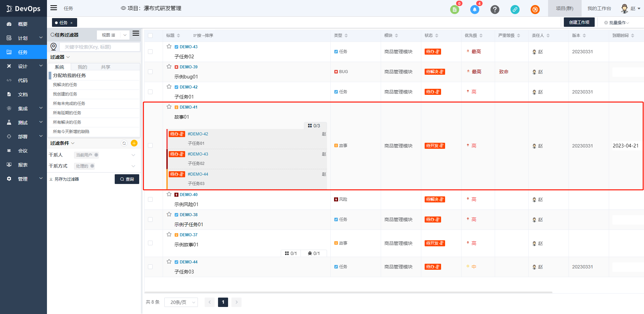Switch to the 我的 filter tab
644x314 pixels.
tap(83, 67)
